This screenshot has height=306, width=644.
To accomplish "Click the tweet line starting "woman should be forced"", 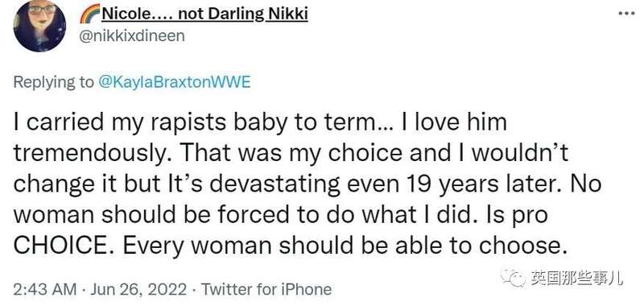I will coord(280,215).
